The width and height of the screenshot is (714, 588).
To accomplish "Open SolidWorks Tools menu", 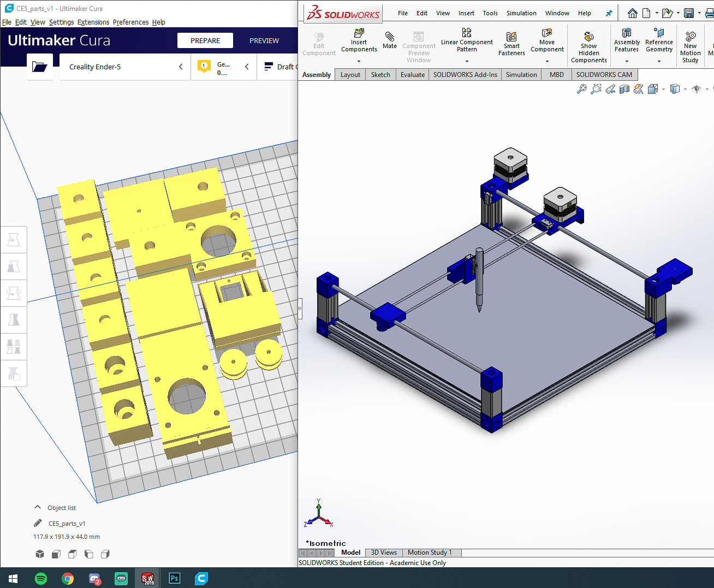I will 490,13.
